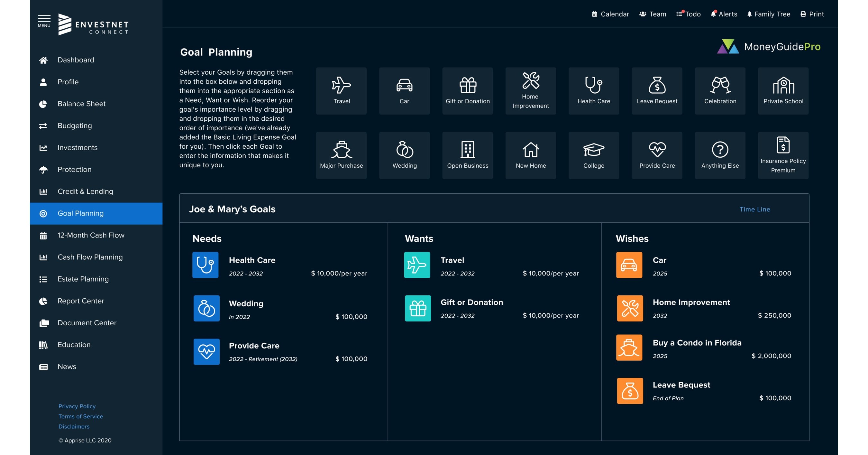The width and height of the screenshot is (868, 455).
Task: Click the orange Leave Bequest wish icon
Action: [629, 391]
